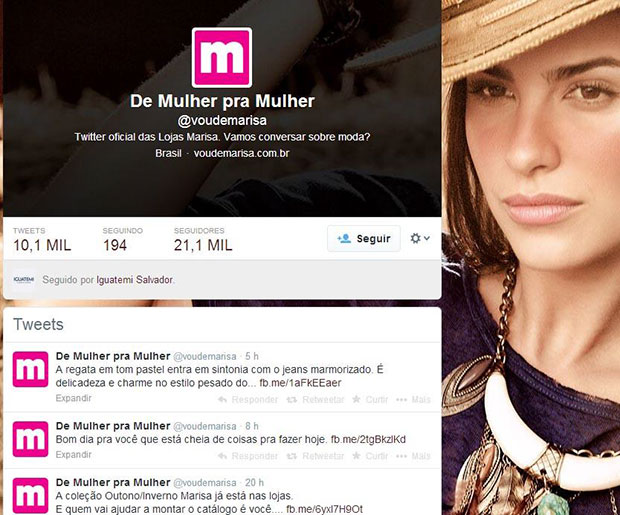Open the fb.me/1aFkEEaer link
This screenshot has height=515, width=620.
click(x=300, y=383)
